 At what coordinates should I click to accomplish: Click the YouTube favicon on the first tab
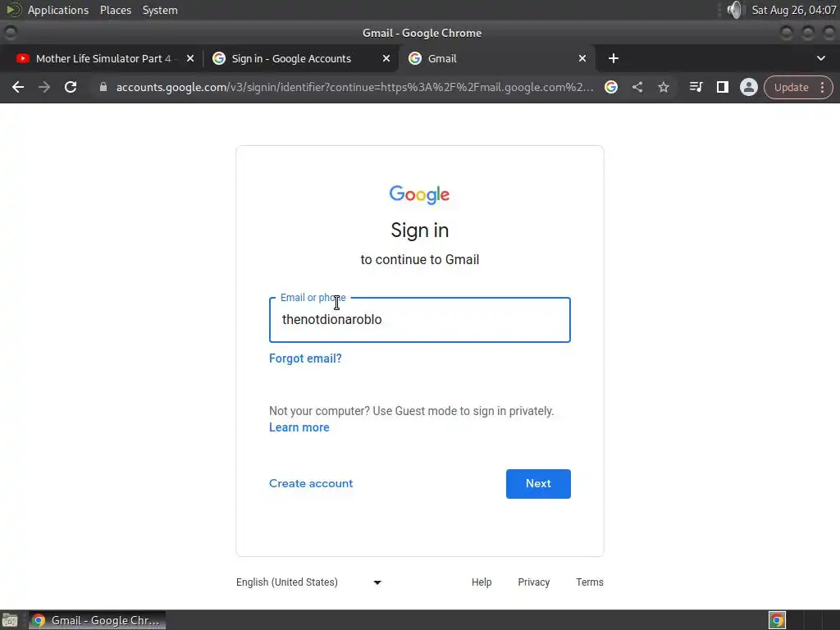coord(22,58)
